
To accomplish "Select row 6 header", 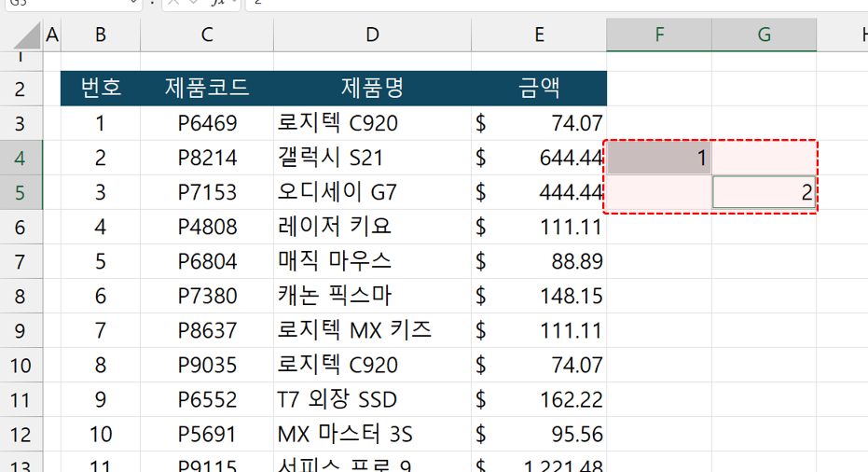I will pyautogui.click(x=21, y=227).
